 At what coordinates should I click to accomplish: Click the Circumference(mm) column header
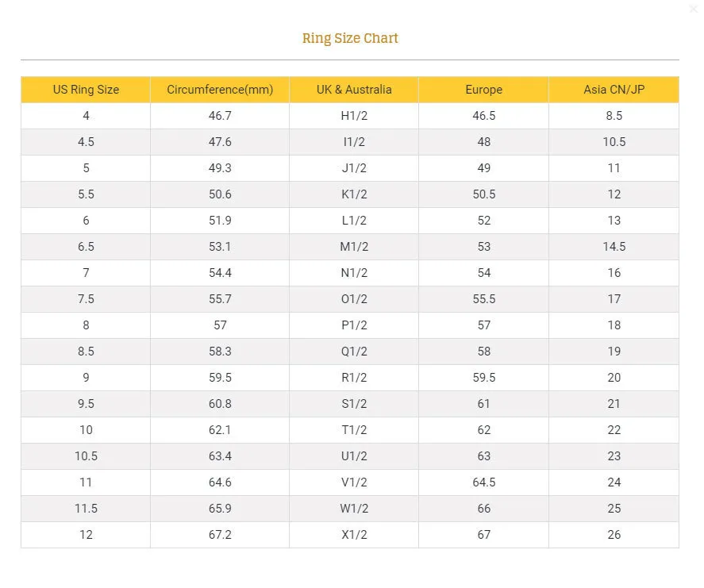[x=220, y=90]
